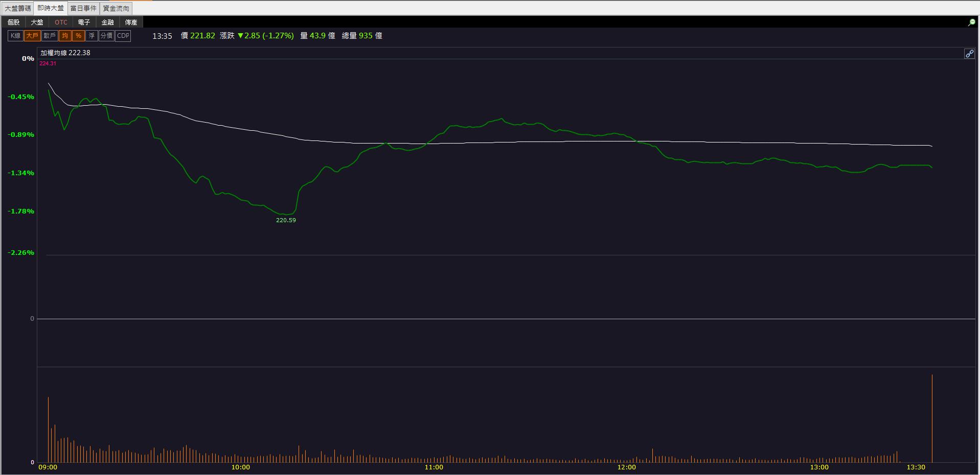Select the OTC sub-tab
The height and width of the screenshot is (475, 980).
(61, 22)
